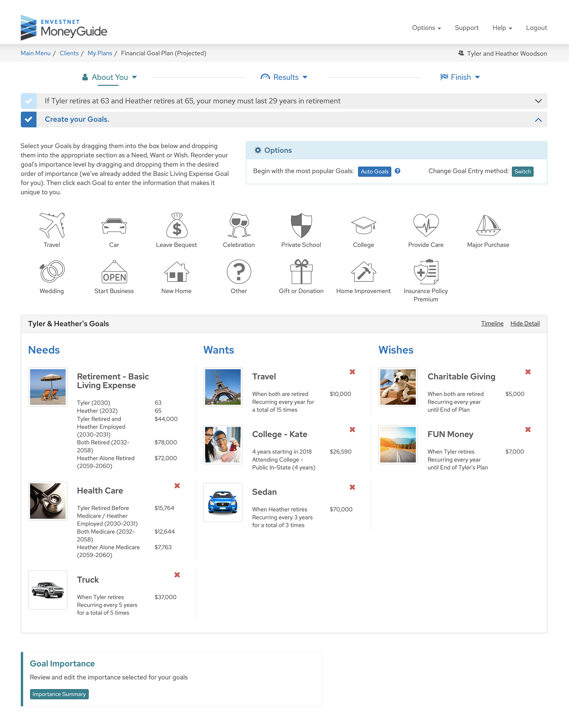This screenshot has width=569, height=728.
Task: Navigate to My Plans breadcrumb
Action: pos(100,53)
